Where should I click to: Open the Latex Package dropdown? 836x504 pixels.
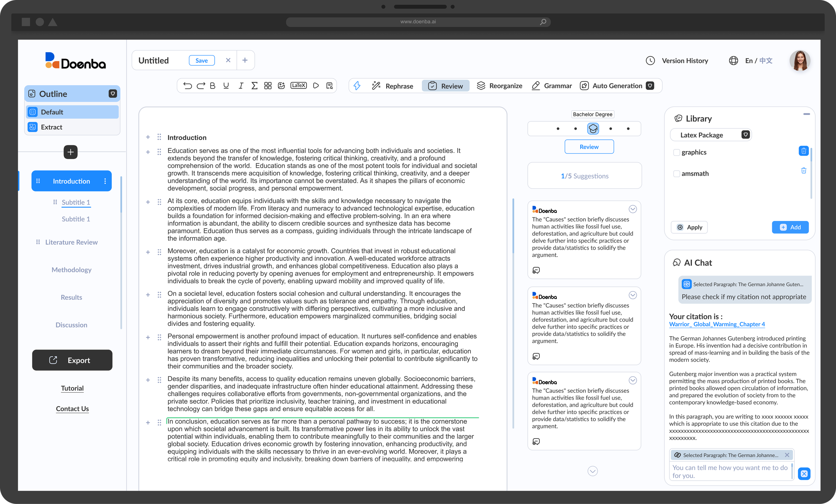coord(745,135)
